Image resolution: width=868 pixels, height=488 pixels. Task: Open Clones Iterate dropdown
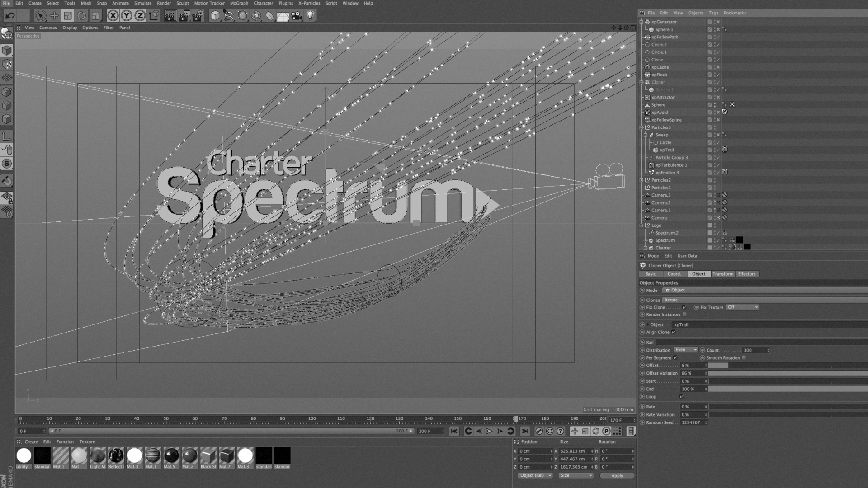tap(765, 300)
